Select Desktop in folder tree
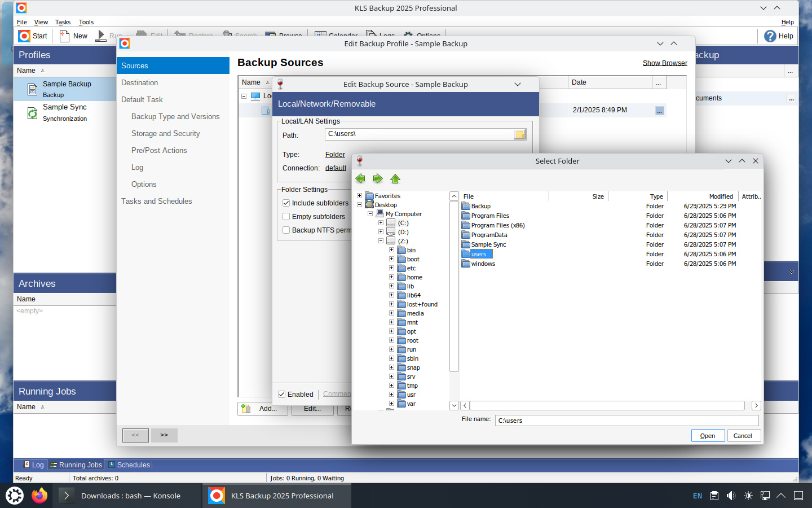The height and width of the screenshot is (508, 812). coord(386,205)
